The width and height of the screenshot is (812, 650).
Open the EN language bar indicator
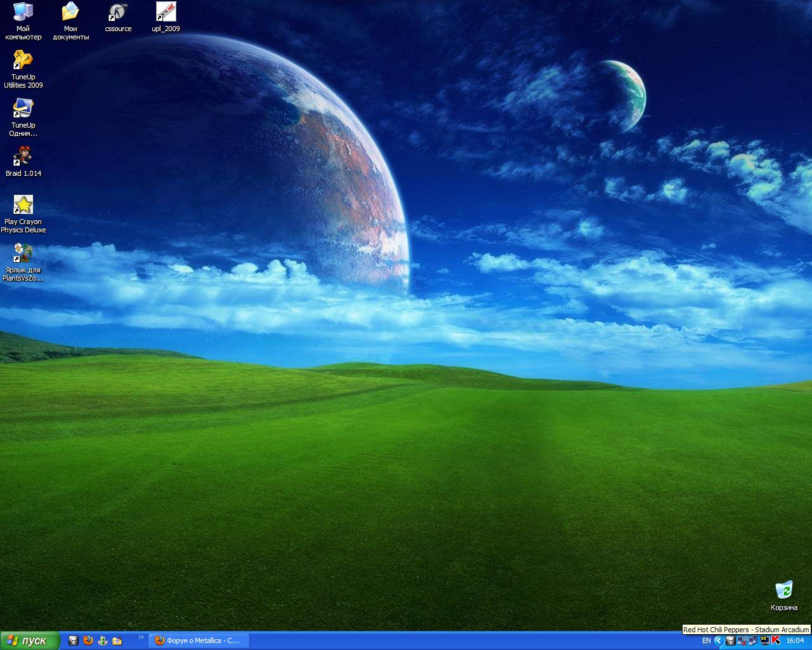point(706,640)
